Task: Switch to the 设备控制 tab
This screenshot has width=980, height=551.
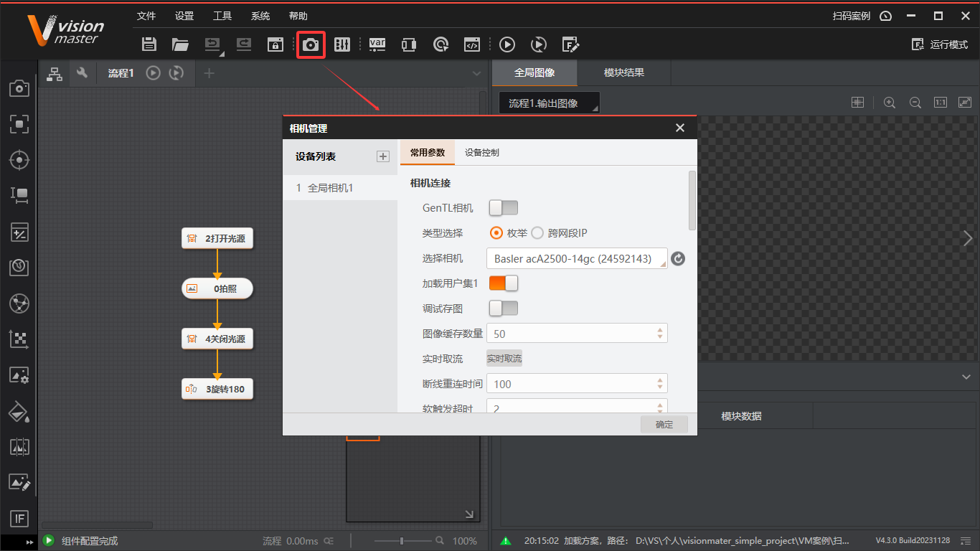Action: point(482,153)
